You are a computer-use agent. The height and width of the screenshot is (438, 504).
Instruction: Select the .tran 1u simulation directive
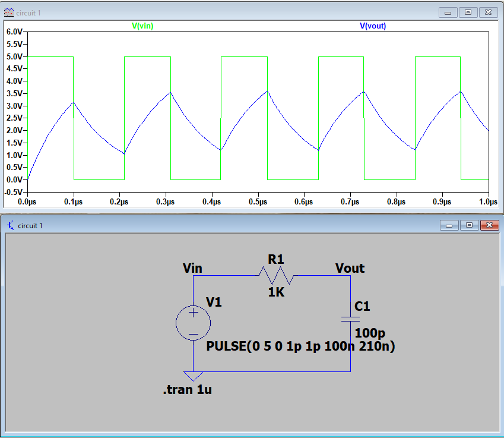(187, 390)
